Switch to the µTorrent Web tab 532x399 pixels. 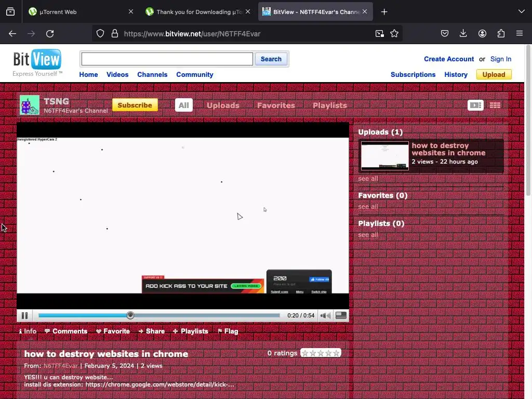tap(81, 12)
